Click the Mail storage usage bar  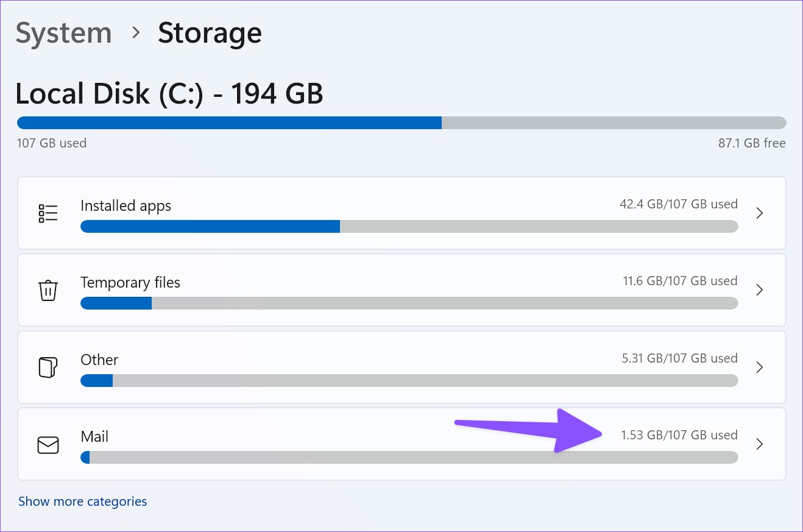[409, 458]
